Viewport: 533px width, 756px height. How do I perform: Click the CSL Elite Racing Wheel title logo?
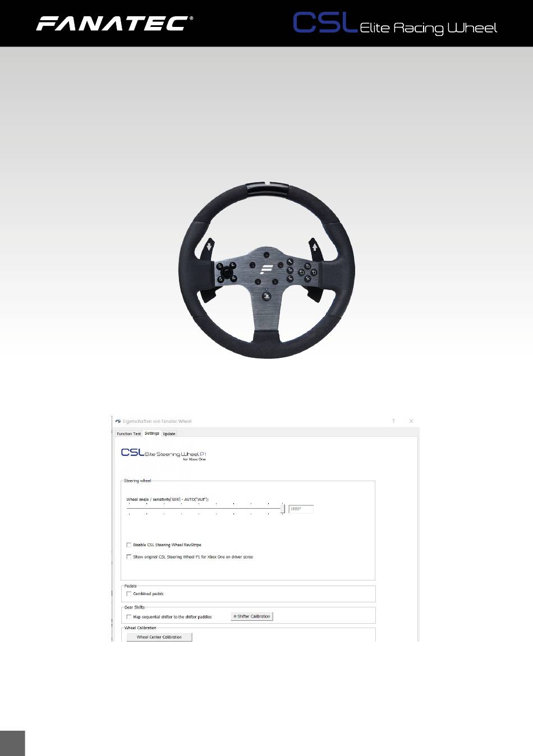coord(395,24)
